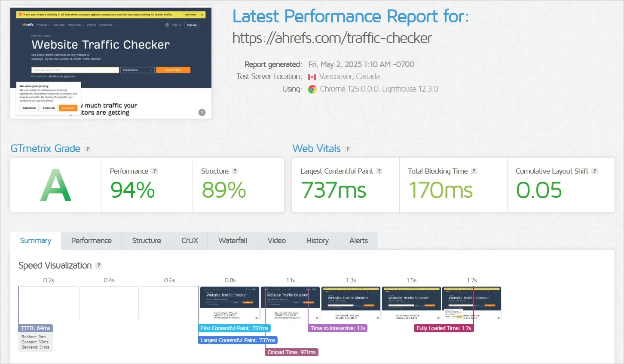Click the 0.8s speed visualization thumbnail
The width and height of the screenshot is (624, 364).
(x=229, y=303)
